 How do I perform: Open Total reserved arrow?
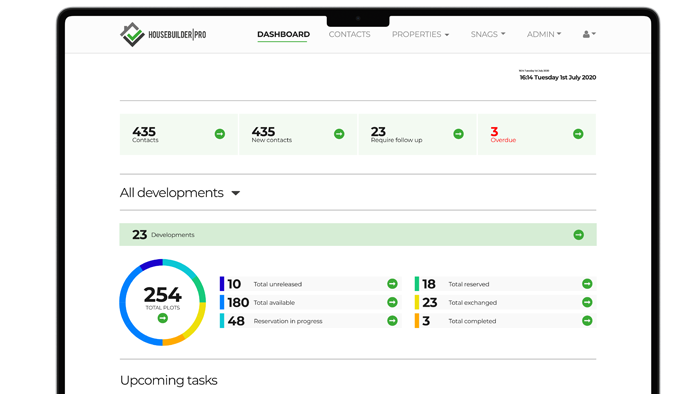(x=587, y=284)
